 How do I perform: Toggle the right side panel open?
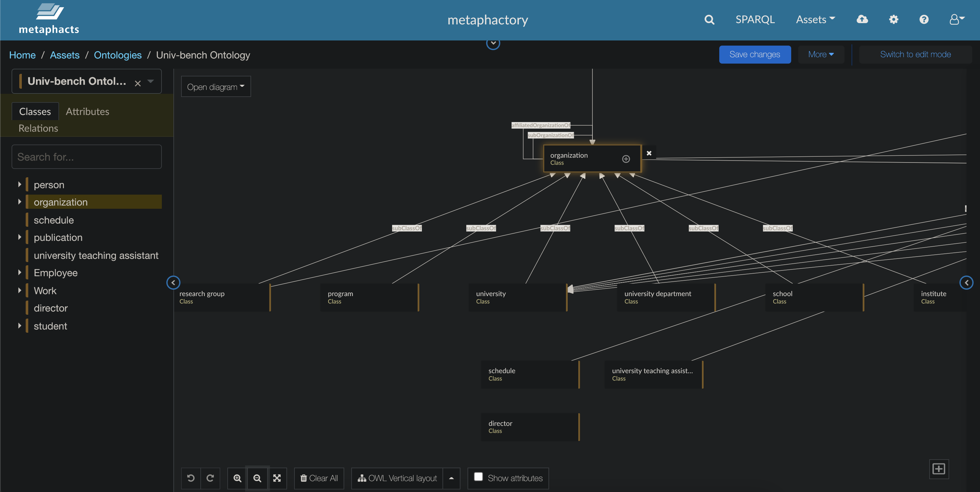coord(966,282)
